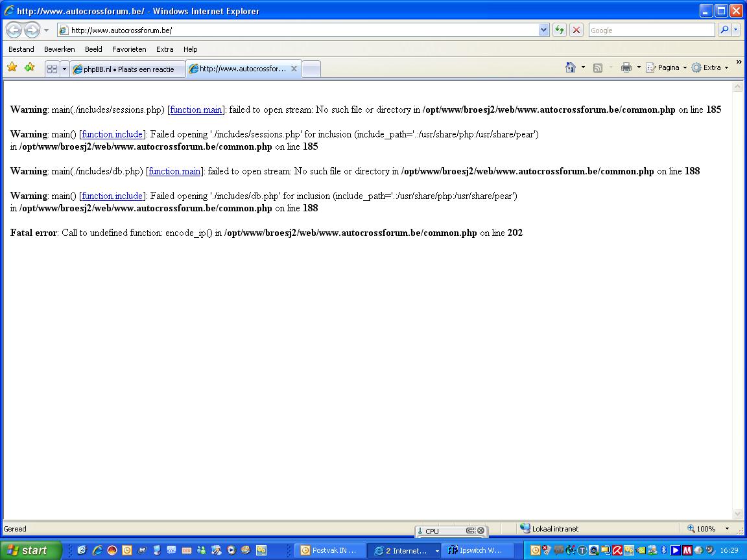Image resolution: width=747 pixels, height=560 pixels.
Task: Click the Add to Favorites icon
Action: tap(29, 67)
